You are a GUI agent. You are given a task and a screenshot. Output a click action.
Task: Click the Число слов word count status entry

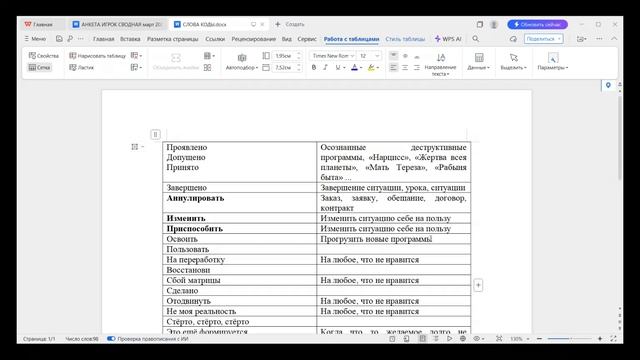(x=82, y=339)
